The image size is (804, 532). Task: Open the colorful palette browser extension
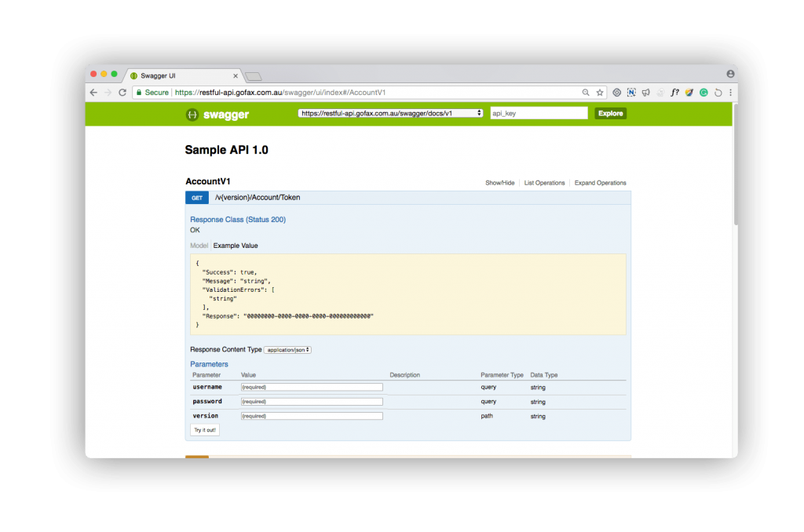[689, 93]
